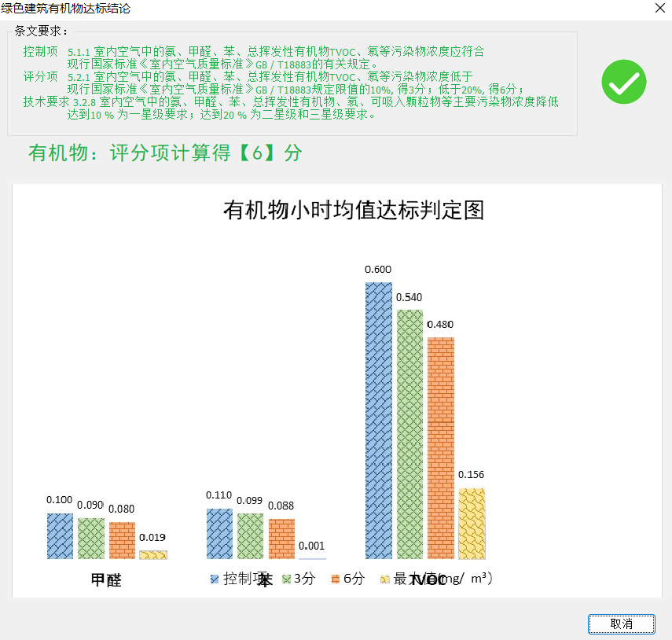
Task: Close the 绿色建筑有机物达标结论 dialog
Action: (659, 9)
